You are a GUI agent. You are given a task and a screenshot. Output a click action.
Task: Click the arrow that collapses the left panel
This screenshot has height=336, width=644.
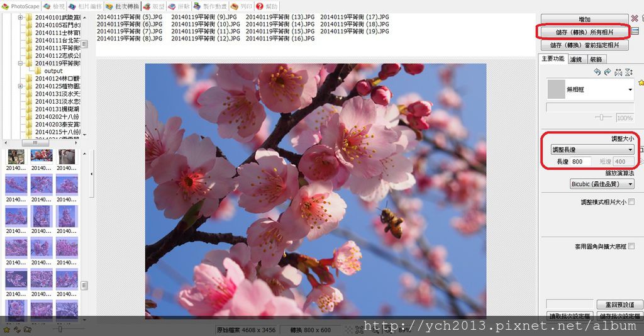[92, 174]
